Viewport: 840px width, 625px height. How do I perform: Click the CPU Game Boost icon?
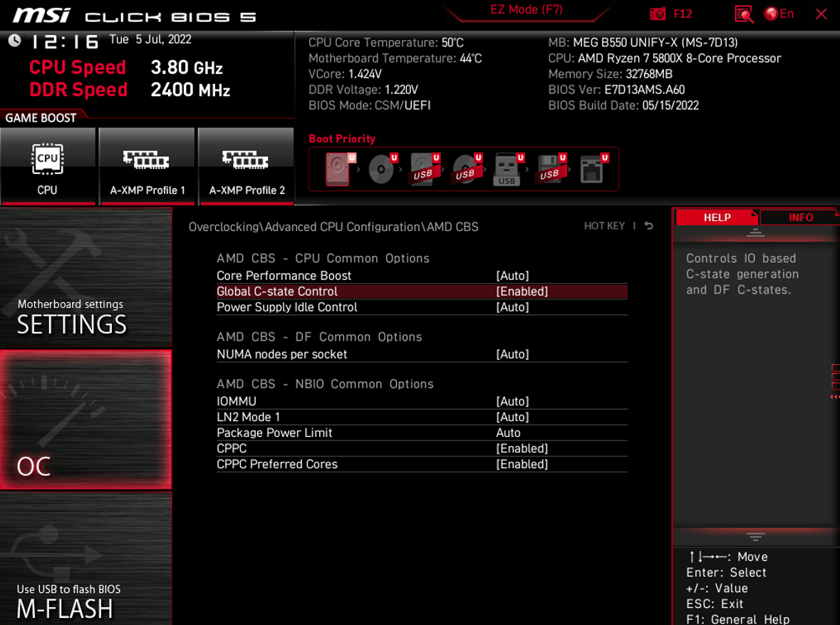coord(48,166)
